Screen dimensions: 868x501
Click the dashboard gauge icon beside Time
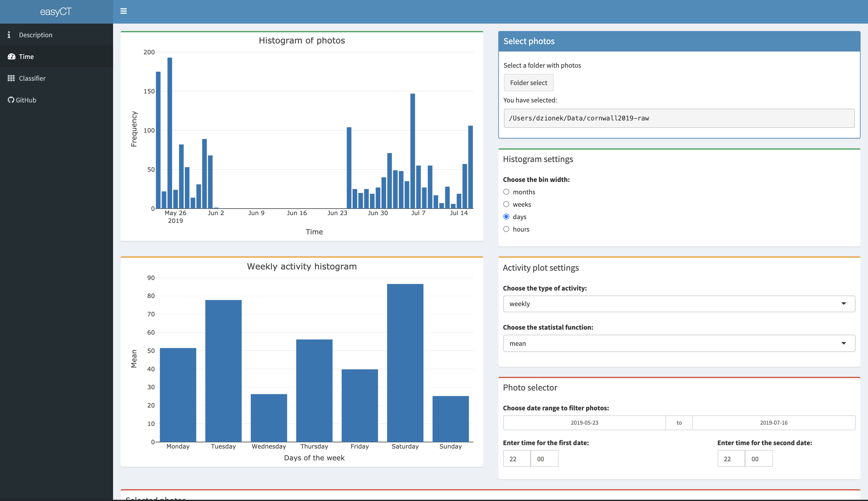coord(11,56)
